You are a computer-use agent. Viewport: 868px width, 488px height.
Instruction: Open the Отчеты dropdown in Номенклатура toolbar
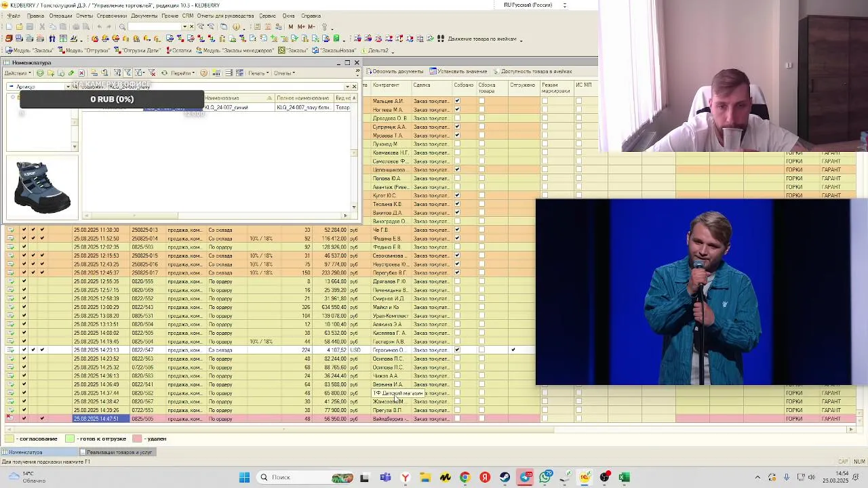pos(284,73)
